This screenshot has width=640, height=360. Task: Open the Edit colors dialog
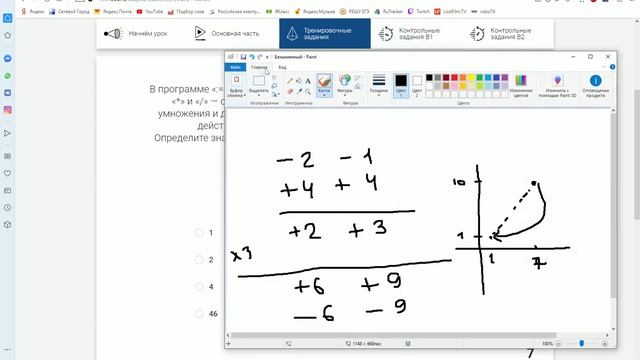(x=521, y=85)
